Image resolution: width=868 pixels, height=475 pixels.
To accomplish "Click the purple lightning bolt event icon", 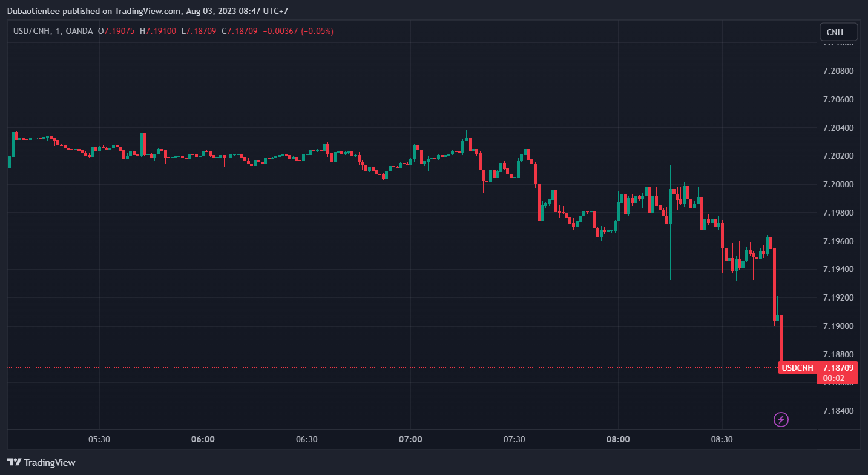I will pos(781,419).
